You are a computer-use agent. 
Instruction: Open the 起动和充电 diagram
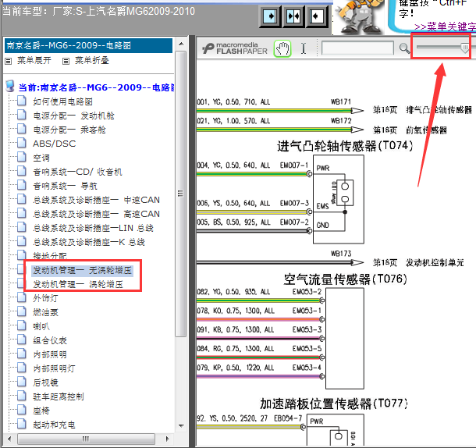click(54, 425)
